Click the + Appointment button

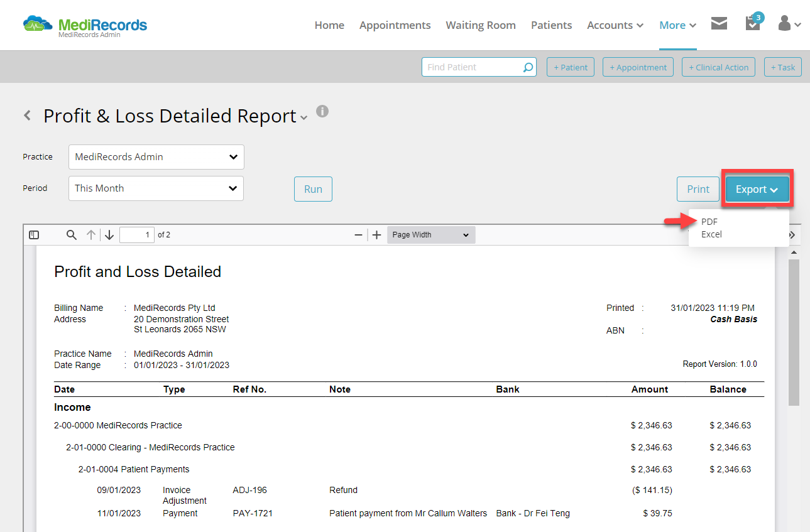638,67
